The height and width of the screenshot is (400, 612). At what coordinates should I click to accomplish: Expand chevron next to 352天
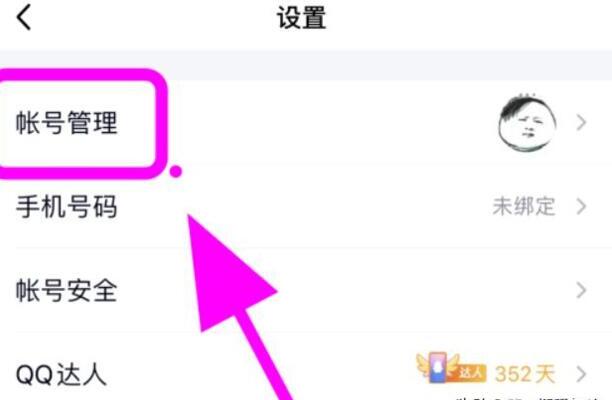(581, 374)
